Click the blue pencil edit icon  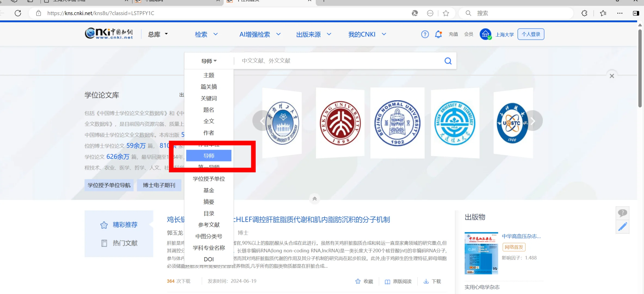coord(622,226)
